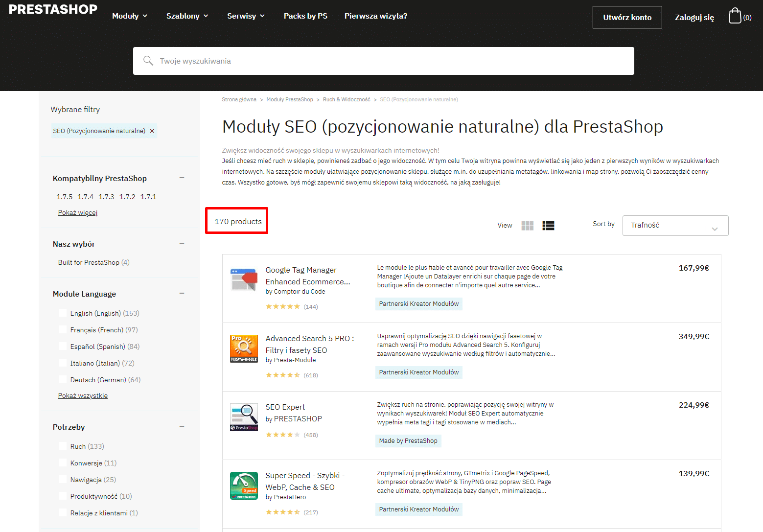Click the 167,99€ price
Viewport: 763px width, 532px height.
coord(694,268)
